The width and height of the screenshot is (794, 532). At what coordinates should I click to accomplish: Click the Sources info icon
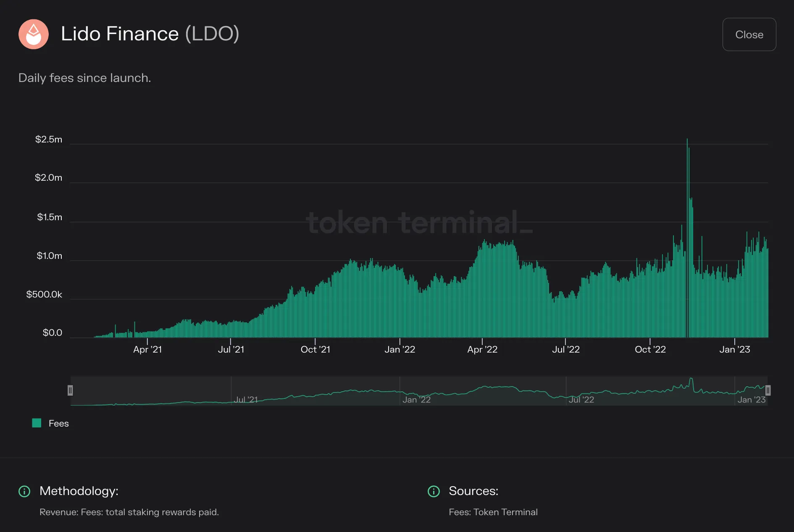434,491
